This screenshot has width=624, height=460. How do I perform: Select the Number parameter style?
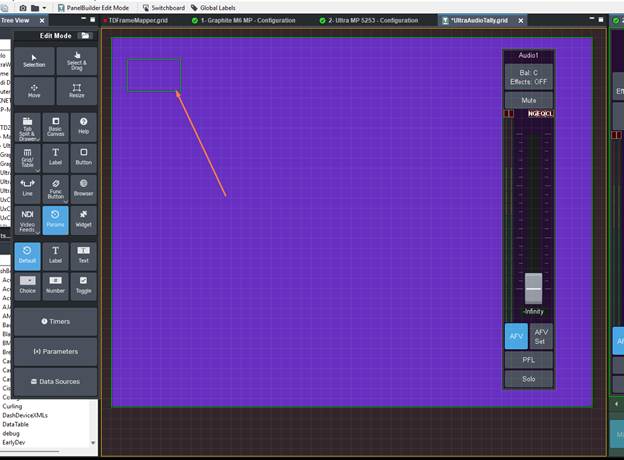(x=55, y=286)
